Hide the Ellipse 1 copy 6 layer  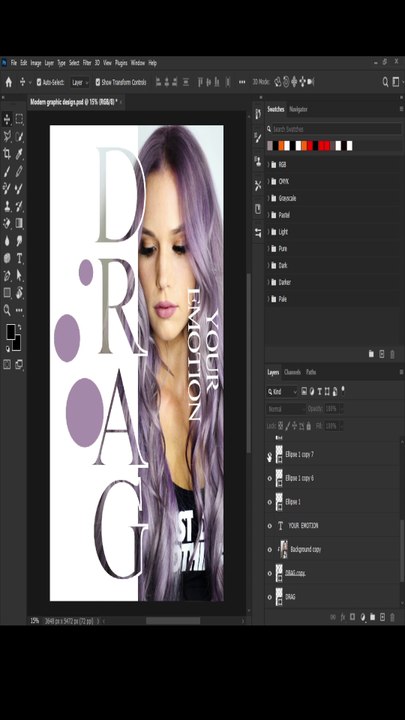[270, 478]
